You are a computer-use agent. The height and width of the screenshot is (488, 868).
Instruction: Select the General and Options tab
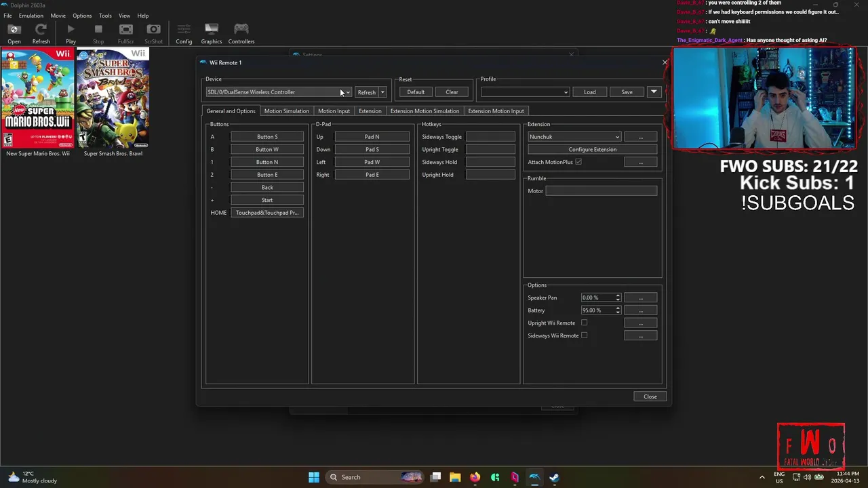pyautogui.click(x=231, y=111)
